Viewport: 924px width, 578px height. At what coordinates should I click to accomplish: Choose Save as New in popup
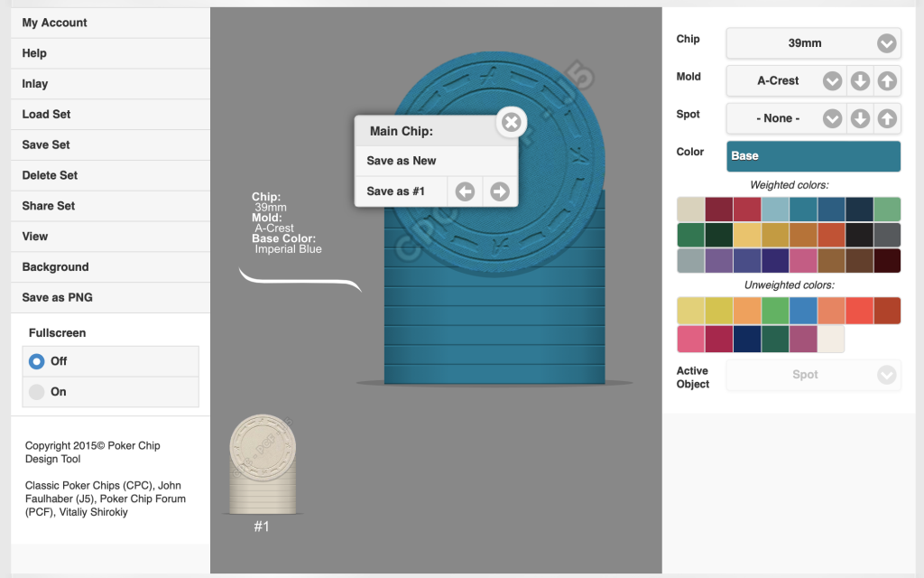(x=436, y=161)
